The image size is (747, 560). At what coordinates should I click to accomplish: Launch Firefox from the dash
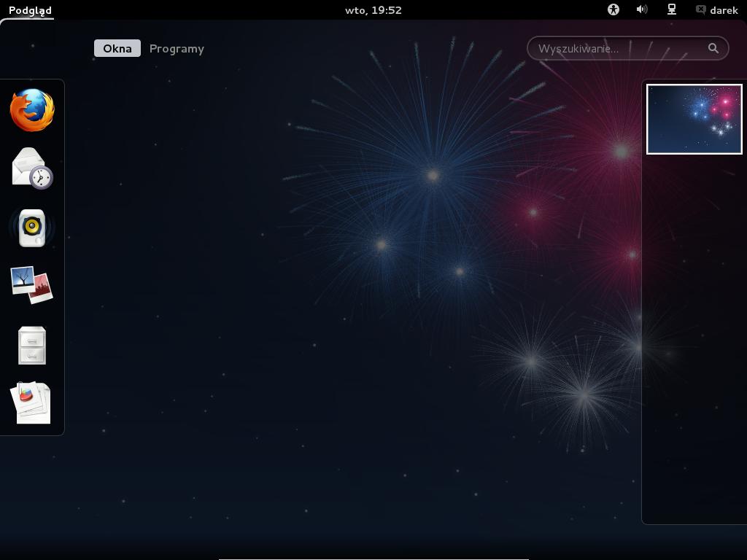[32, 110]
